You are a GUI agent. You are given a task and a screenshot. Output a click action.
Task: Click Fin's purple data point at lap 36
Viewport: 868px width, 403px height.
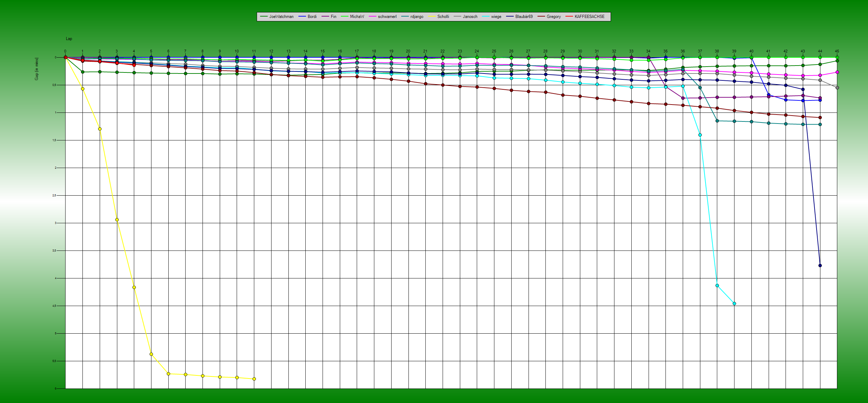(683, 98)
